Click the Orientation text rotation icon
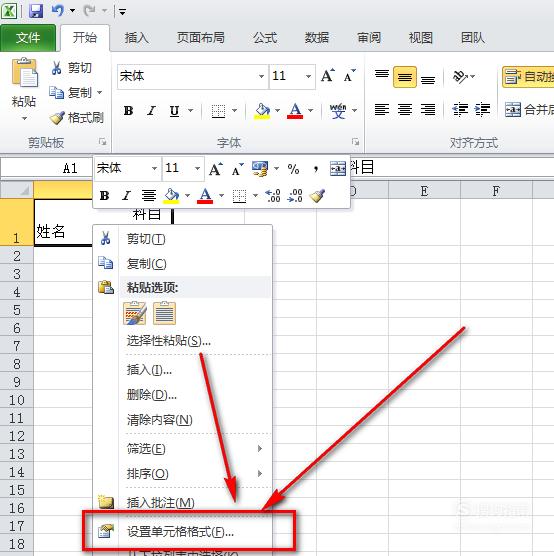Viewport: 554px width, 556px height. 460,76
